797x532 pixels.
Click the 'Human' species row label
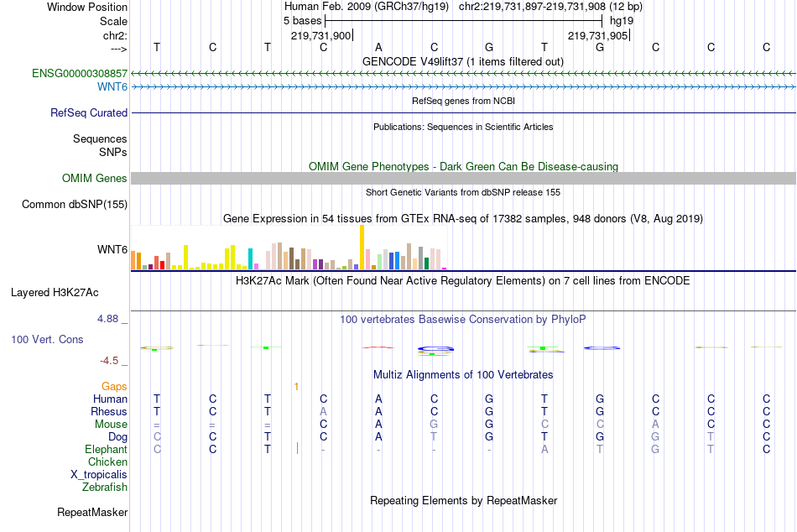click(x=110, y=399)
